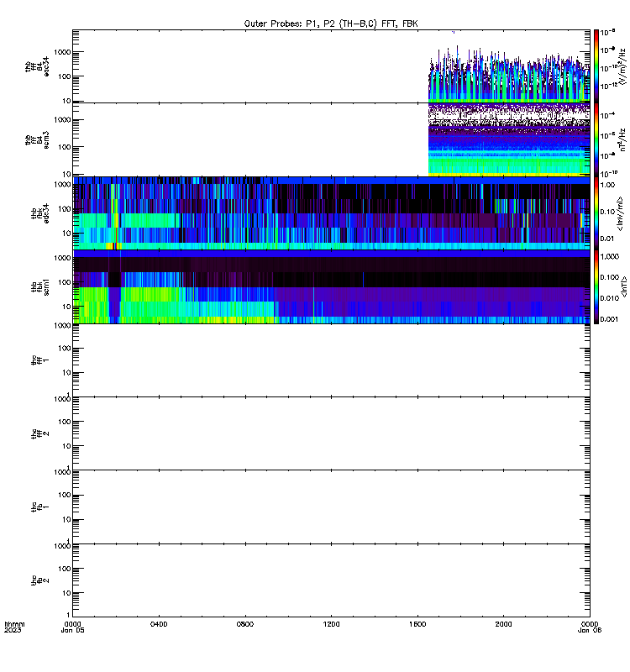Click the "1.00" tick on the <|mV/m|> color bar

(607, 185)
